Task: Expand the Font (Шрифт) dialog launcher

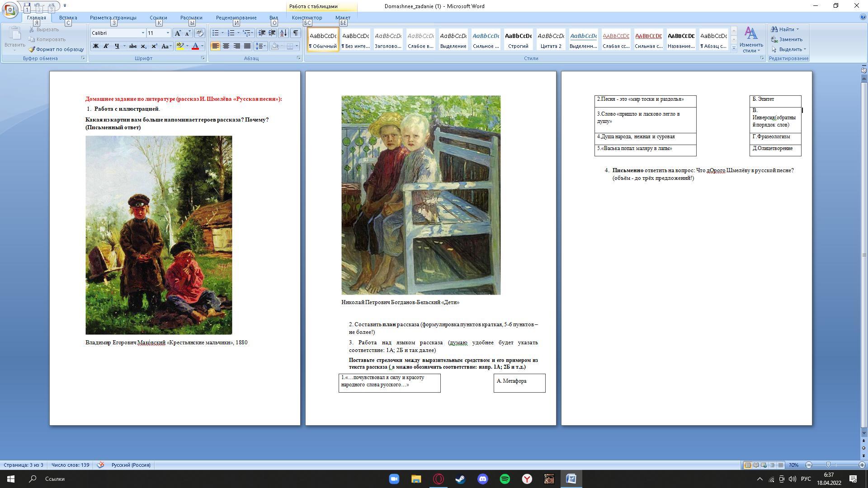Action: click(203, 58)
